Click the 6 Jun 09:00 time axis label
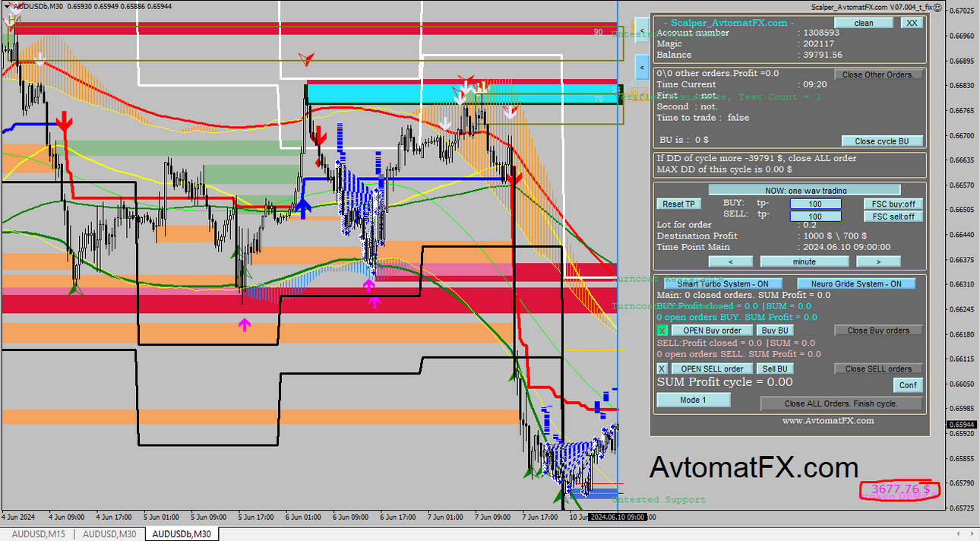This screenshot has height=541, width=980. point(350,517)
